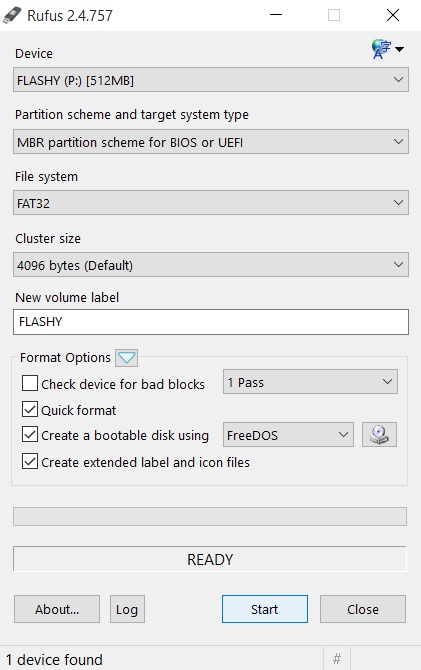Open the File system FAT32 dropdown
This screenshot has height=670, width=421.
point(211,203)
